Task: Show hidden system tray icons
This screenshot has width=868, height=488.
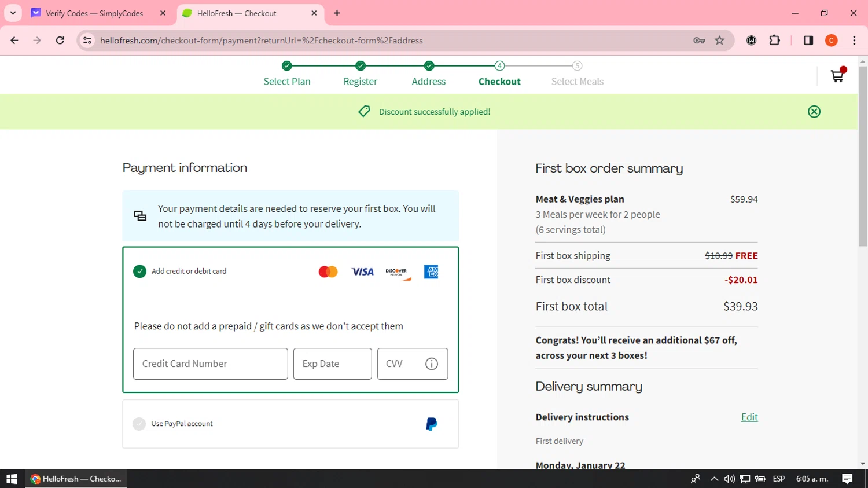Action: pyautogui.click(x=714, y=479)
